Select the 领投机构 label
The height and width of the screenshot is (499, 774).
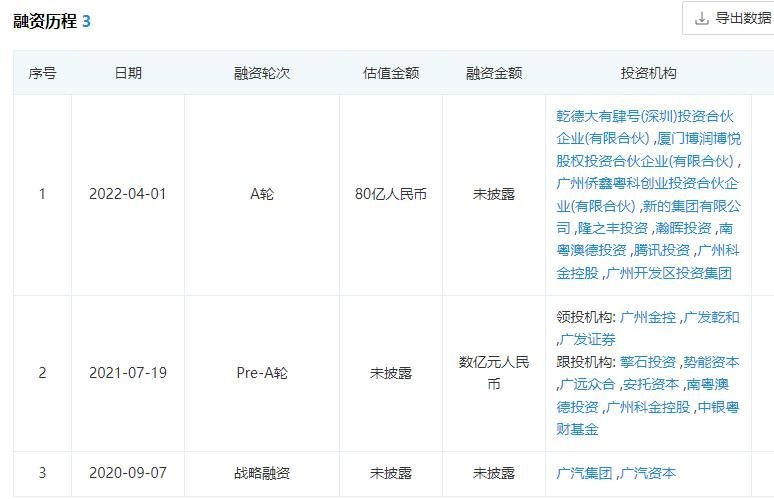pos(585,317)
